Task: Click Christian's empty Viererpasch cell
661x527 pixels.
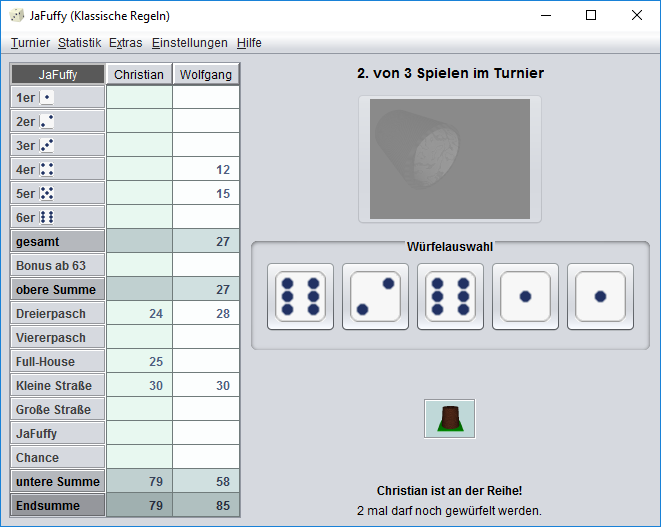Action: [139, 337]
